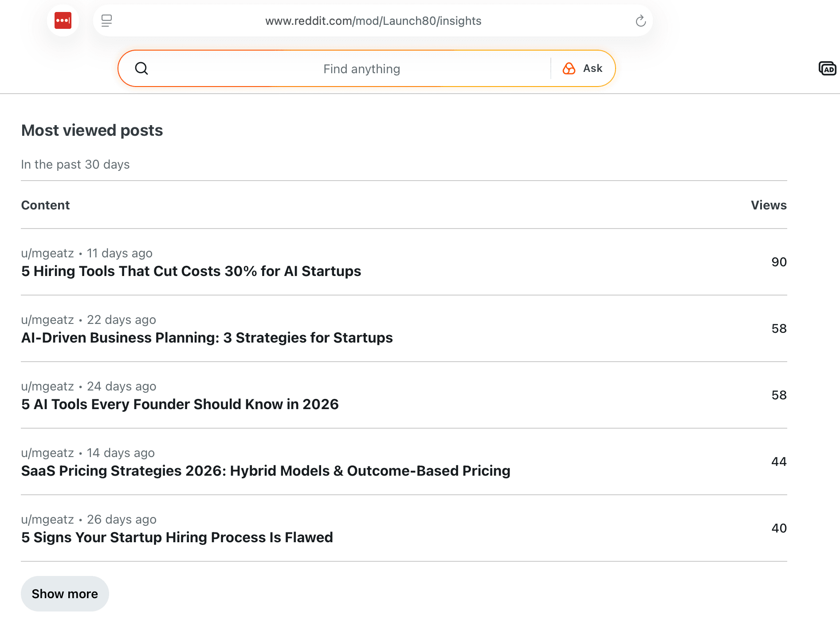The height and width of the screenshot is (623, 840).
Task: Open the LastPass extension icon
Action: click(63, 20)
